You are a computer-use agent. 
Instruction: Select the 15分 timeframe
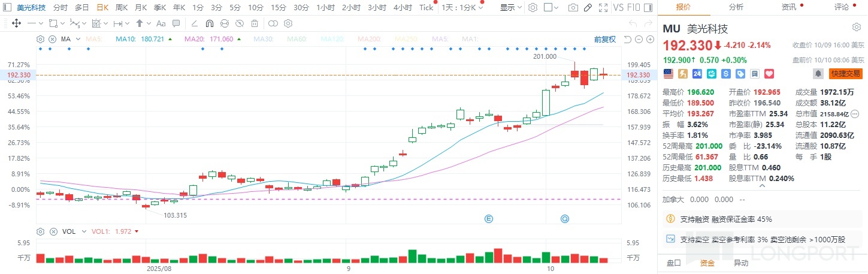(278, 7)
